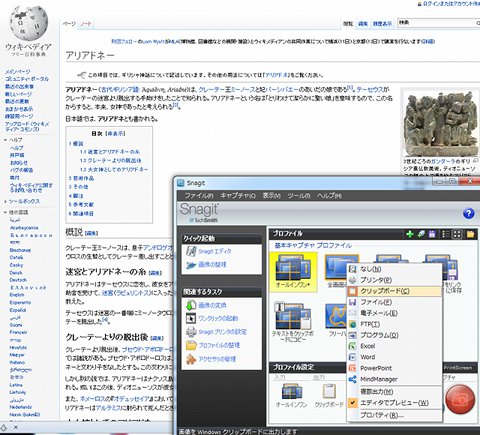Image resolution: width=480 pixels, height=435 pixels.
Task: Click the purple save-profile icon in the Snagit profile toolbar
Action: pyautogui.click(x=432, y=234)
